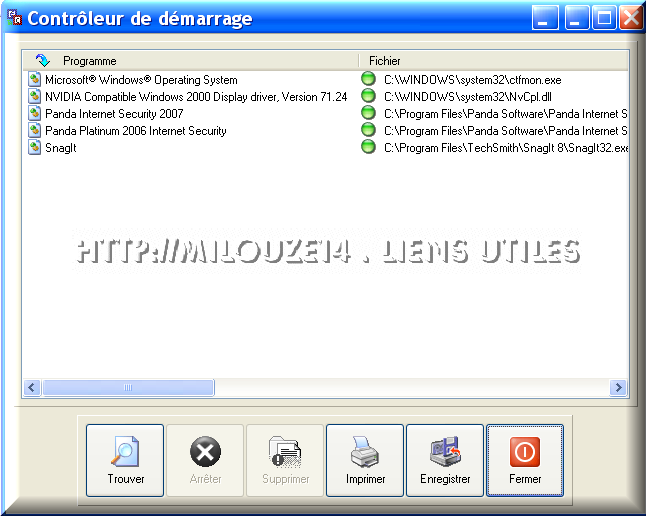Click the Imprimer printer button
The width and height of the screenshot is (646, 516).
(365, 460)
